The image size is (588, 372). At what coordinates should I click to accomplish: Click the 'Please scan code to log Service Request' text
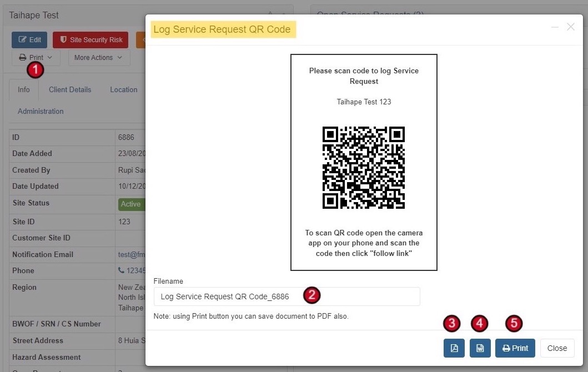[364, 76]
